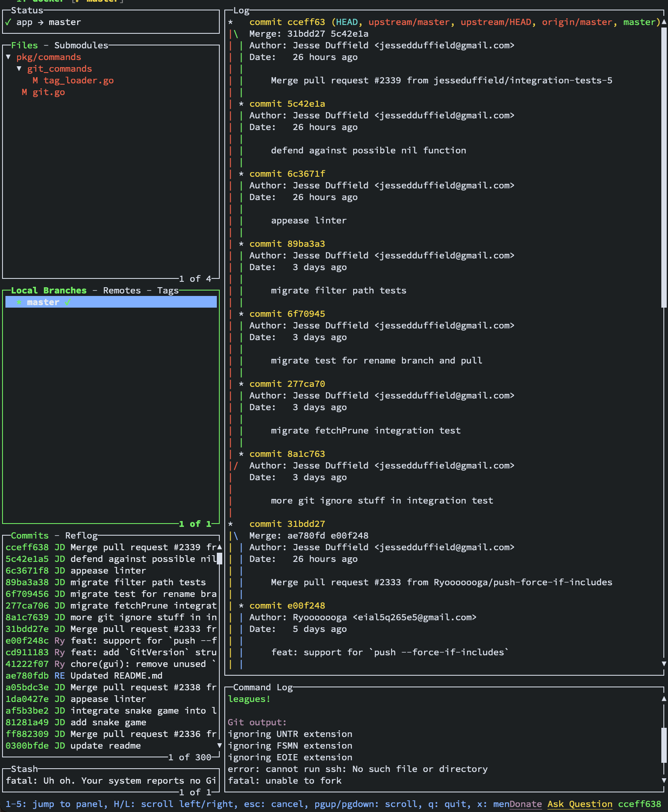Click Commits panel scroll up arrow
The image size is (668, 812).
pos(219,546)
